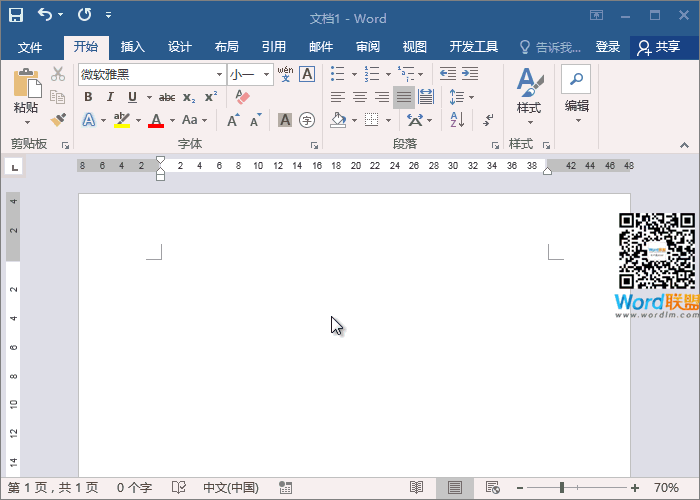Click the Center alignment icon
The image size is (700, 500).
click(x=360, y=97)
